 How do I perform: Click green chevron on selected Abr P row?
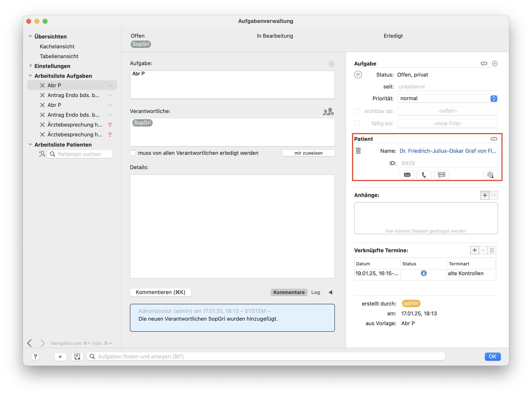[110, 86]
